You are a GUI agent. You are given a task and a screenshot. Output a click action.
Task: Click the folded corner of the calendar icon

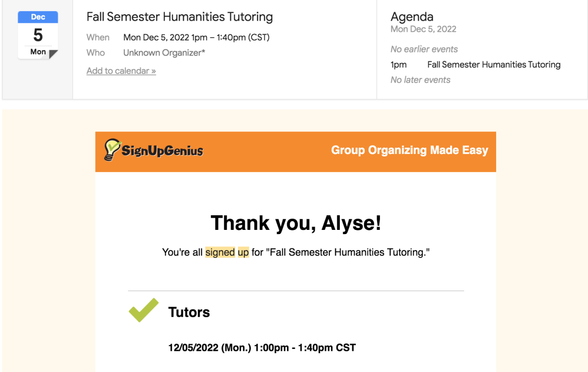click(53, 54)
